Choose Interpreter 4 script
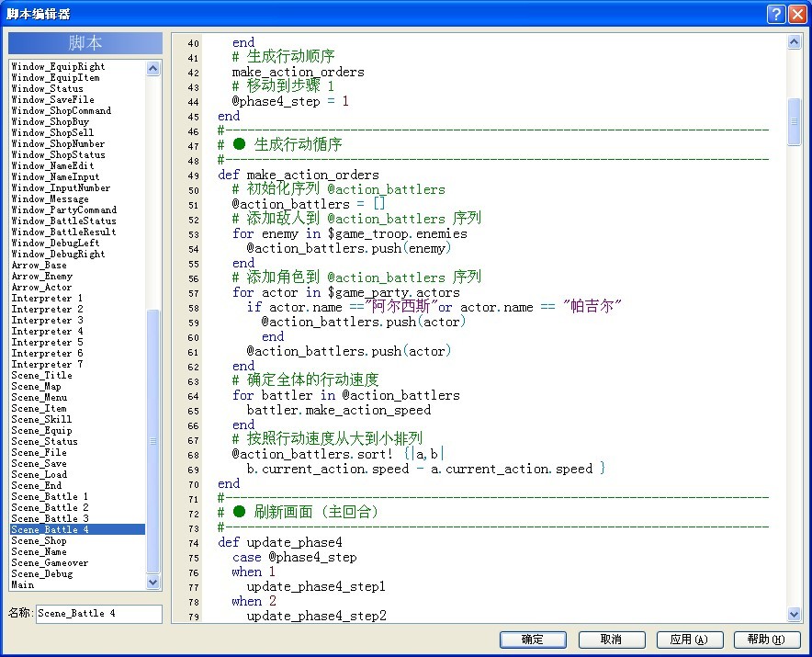Viewport: 812px width, 657px height. click(47, 331)
